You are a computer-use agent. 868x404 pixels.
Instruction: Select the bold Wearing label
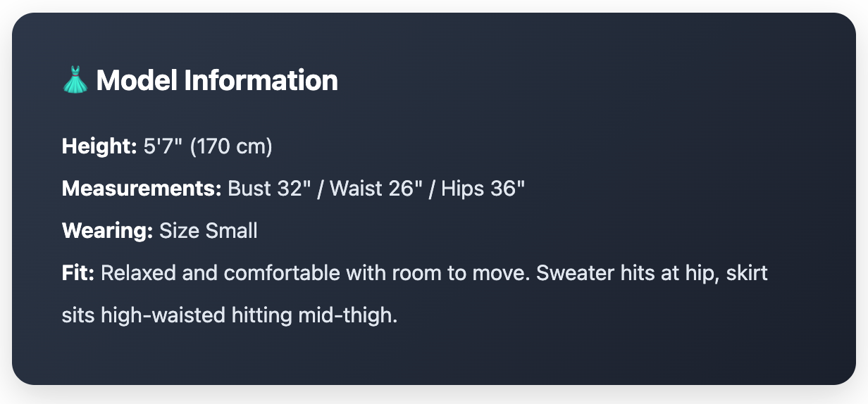tap(107, 230)
